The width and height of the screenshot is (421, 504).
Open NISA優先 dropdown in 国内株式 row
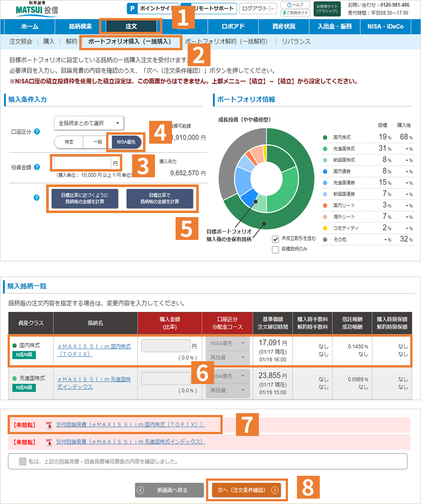(x=228, y=343)
